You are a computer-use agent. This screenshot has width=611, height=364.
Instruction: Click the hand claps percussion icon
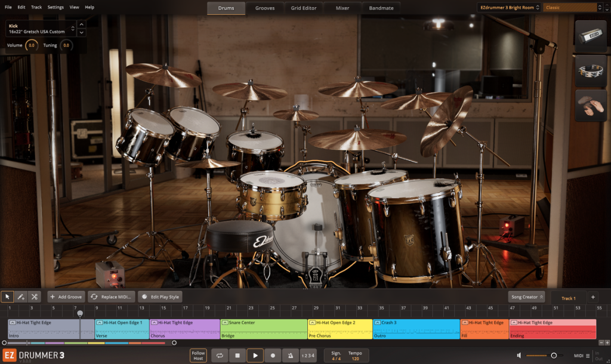590,106
